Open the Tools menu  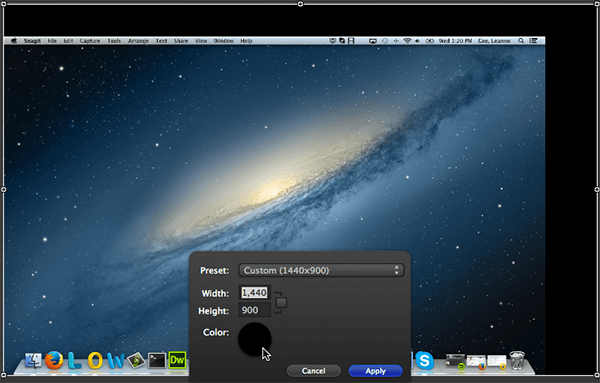coord(114,41)
